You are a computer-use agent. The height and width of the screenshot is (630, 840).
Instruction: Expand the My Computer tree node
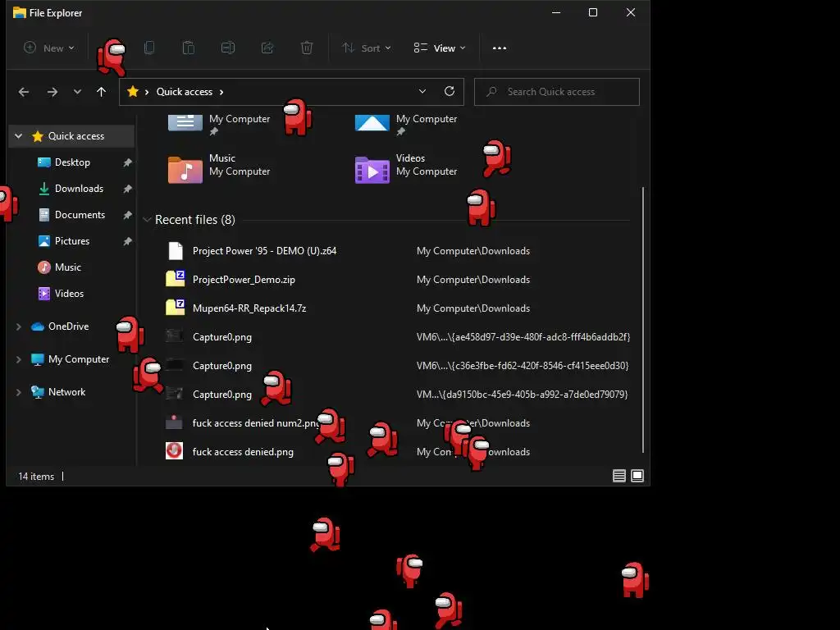pos(18,359)
